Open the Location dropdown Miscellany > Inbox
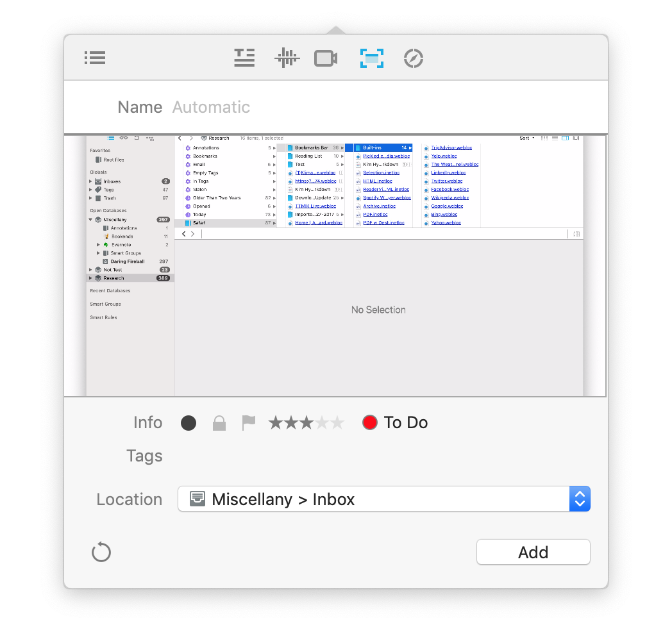672x623 pixels. 373,499
